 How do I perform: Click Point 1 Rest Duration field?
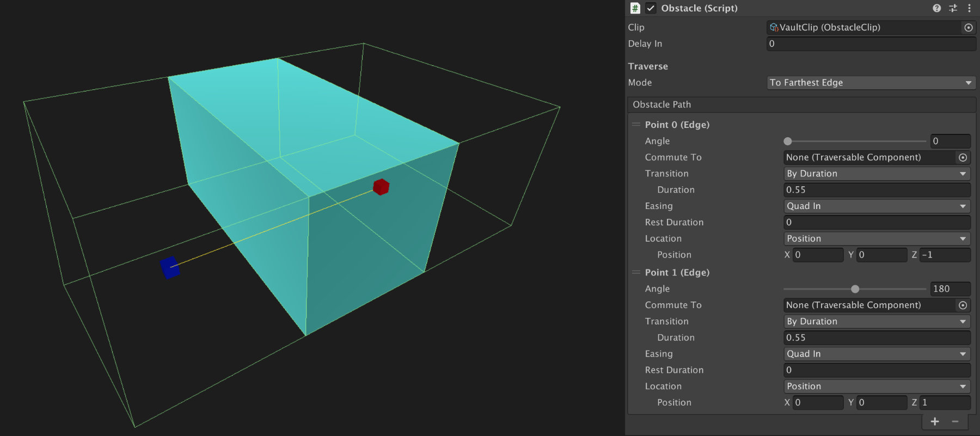pyautogui.click(x=877, y=370)
